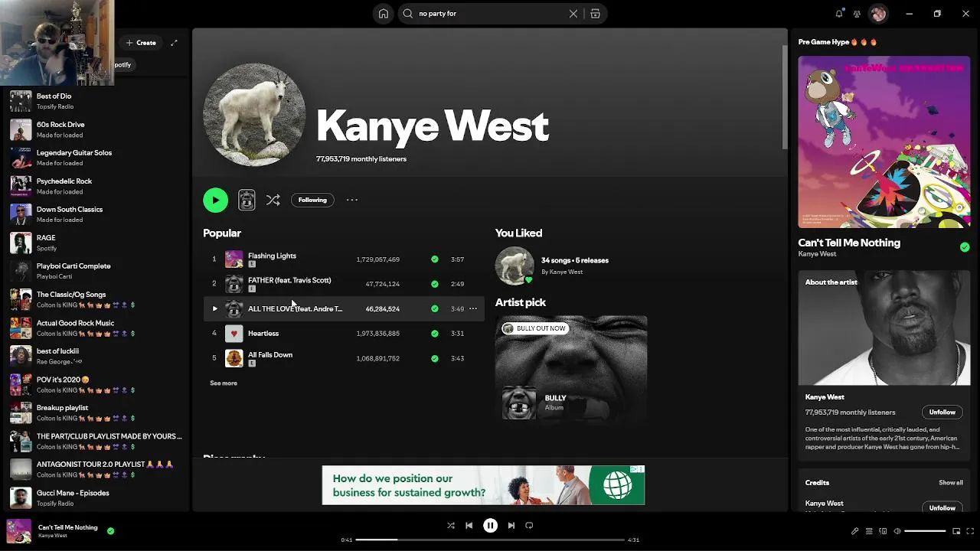The image size is (980, 551).
Task: Open 60s Rock Drive playlist
Action: [96, 129]
